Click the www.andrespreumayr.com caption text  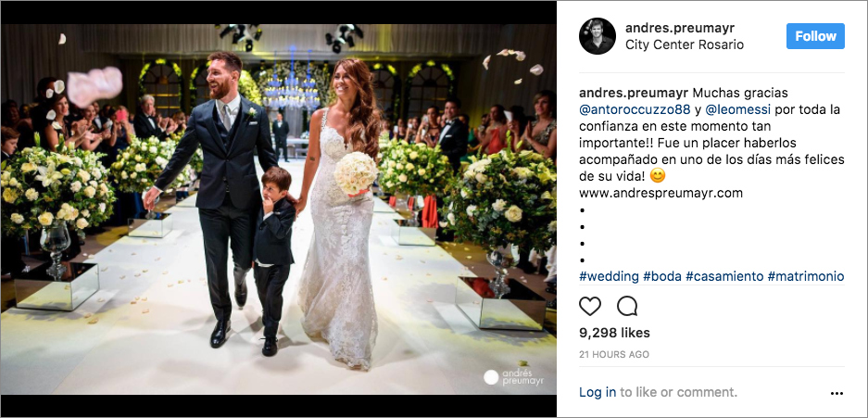point(661,193)
